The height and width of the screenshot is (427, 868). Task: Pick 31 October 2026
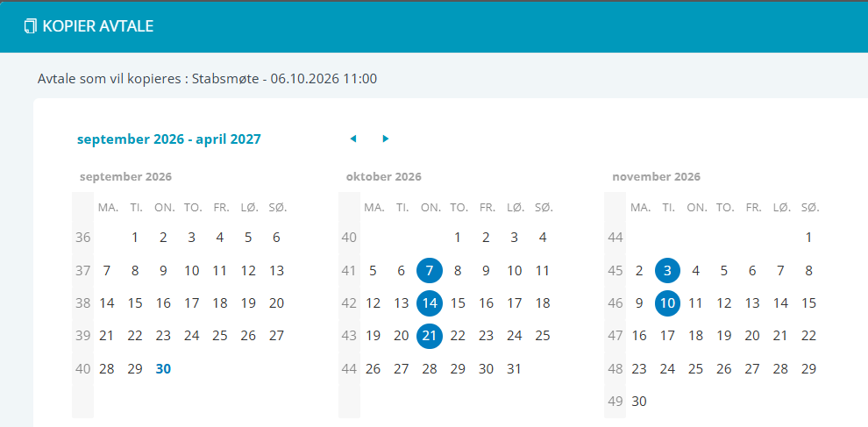point(515,369)
